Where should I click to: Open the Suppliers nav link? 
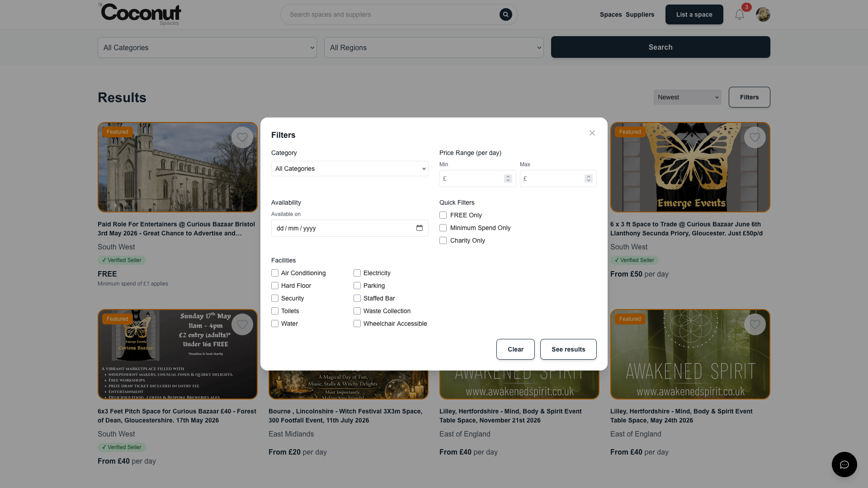pos(640,14)
